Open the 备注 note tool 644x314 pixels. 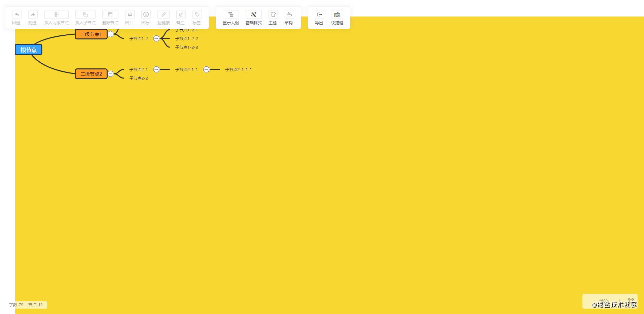pos(181,14)
